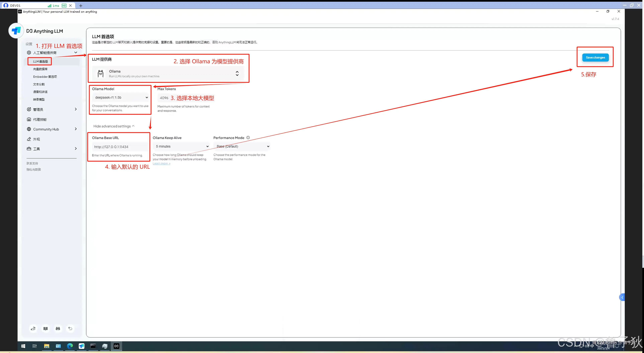Select 向量数据库 in sidebar
644x353 pixels.
coord(40,69)
